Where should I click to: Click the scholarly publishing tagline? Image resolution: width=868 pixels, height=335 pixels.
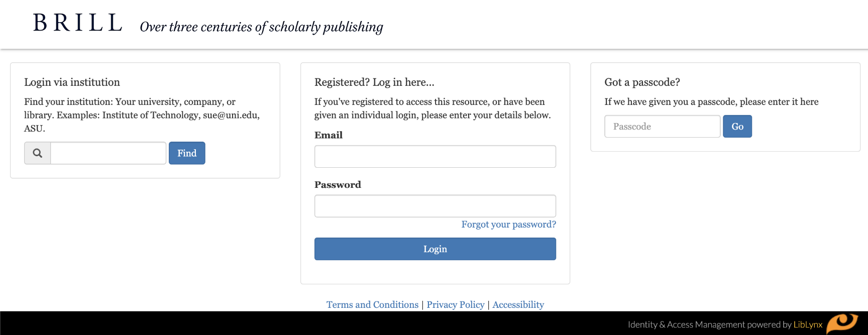(261, 27)
